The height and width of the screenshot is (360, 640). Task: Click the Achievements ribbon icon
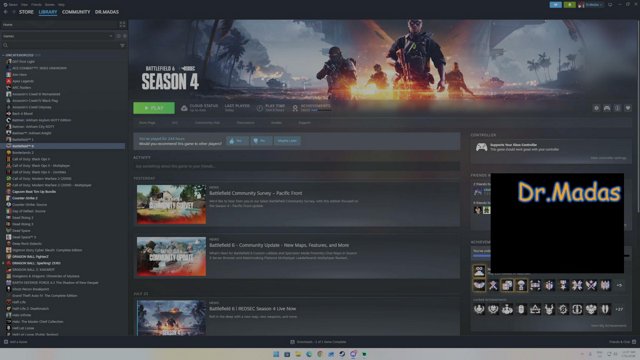[295, 108]
